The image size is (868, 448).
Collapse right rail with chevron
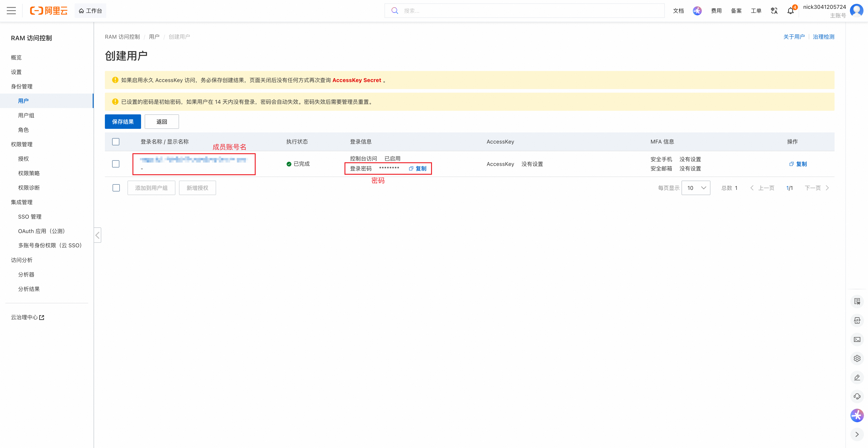click(x=857, y=434)
